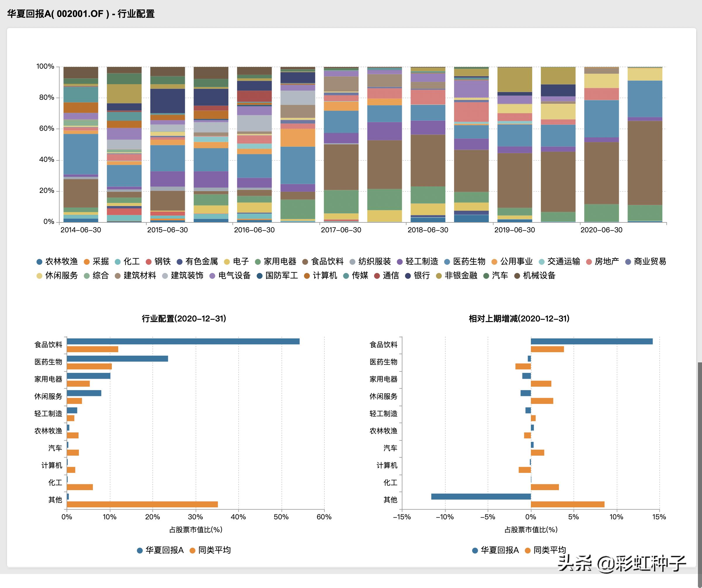The image size is (702, 588).
Task: Click the 采掘 legend marker
Action: click(86, 262)
